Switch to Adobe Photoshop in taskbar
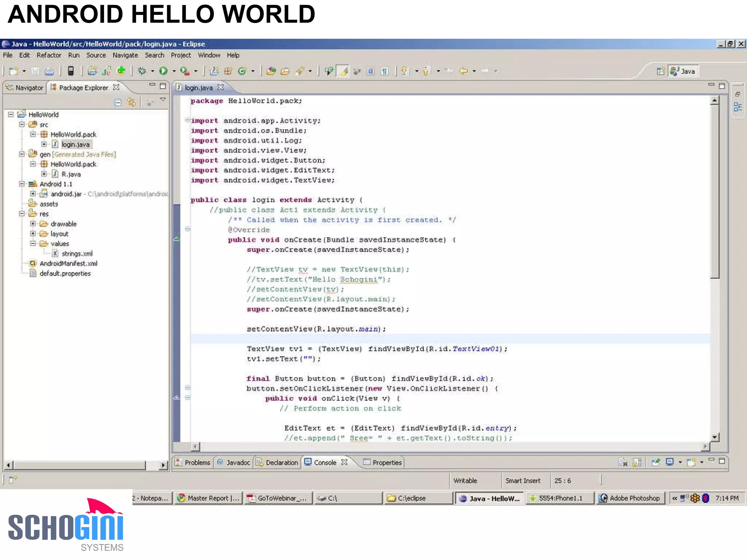747x560 pixels. click(x=630, y=498)
